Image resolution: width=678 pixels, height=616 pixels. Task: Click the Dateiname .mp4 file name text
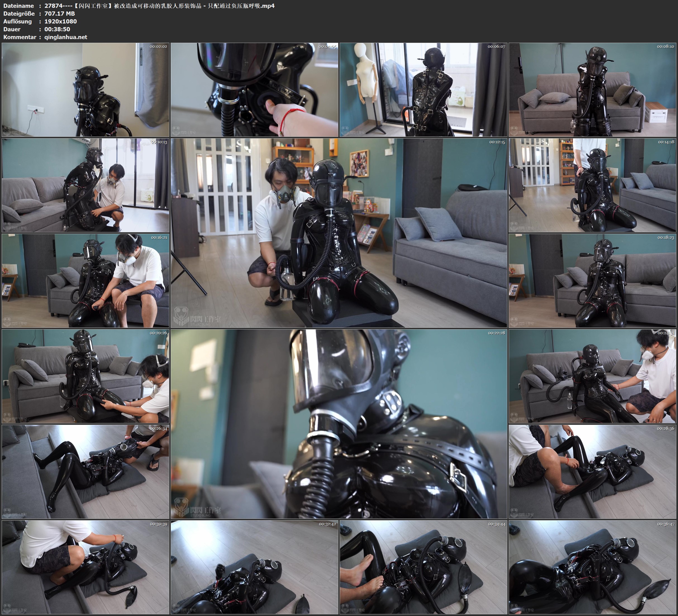click(160, 6)
